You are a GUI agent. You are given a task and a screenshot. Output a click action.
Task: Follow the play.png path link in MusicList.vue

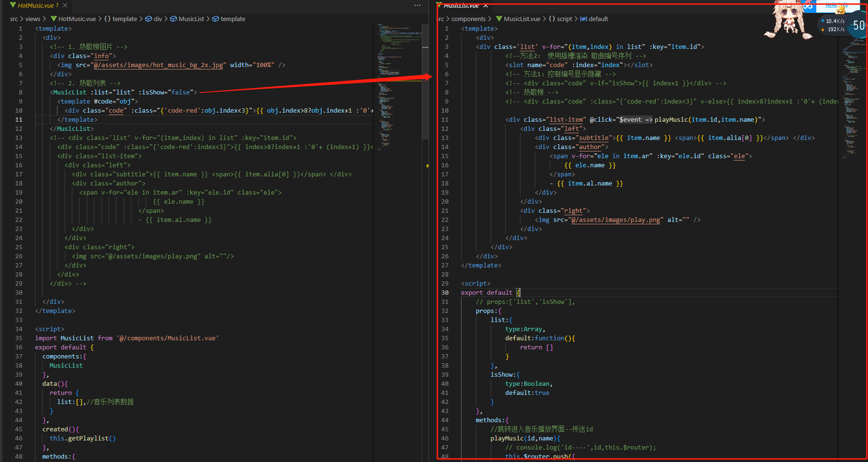(x=616, y=220)
